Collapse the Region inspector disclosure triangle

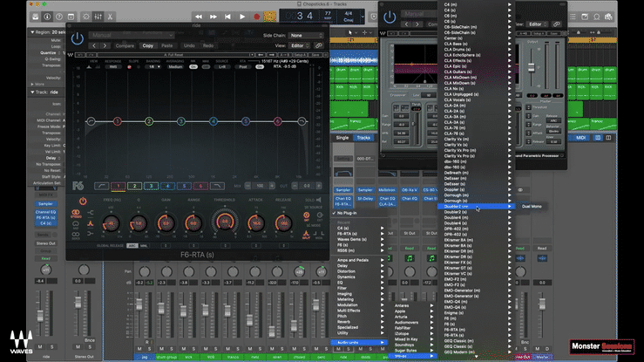(32, 32)
